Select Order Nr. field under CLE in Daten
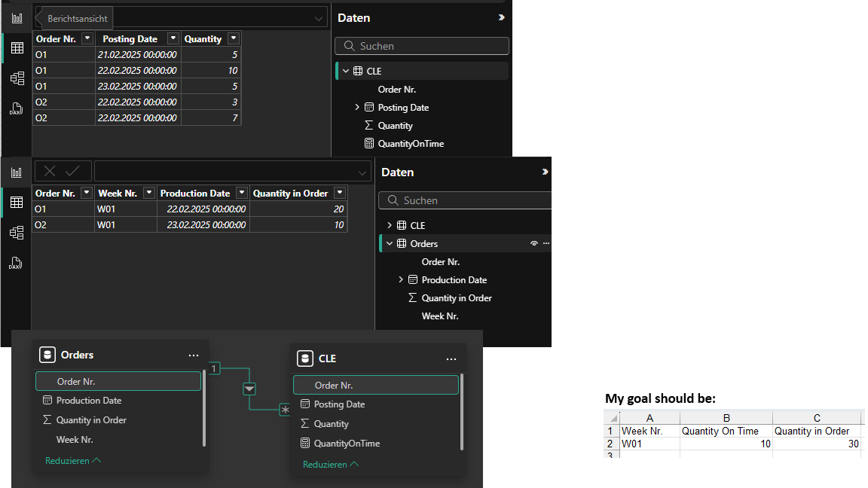The image size is (868, 488). coord(397,89)
